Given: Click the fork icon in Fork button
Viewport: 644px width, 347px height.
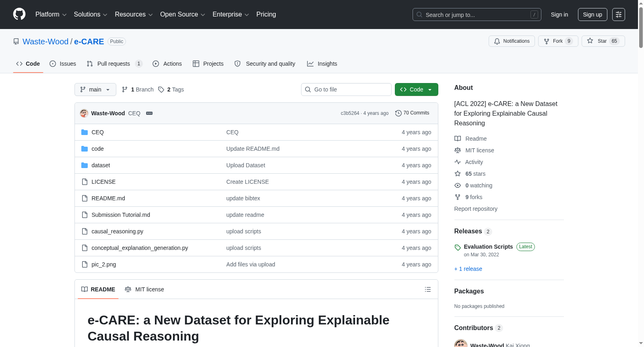Looking at the screenshot, I should (x=547, y=41).
